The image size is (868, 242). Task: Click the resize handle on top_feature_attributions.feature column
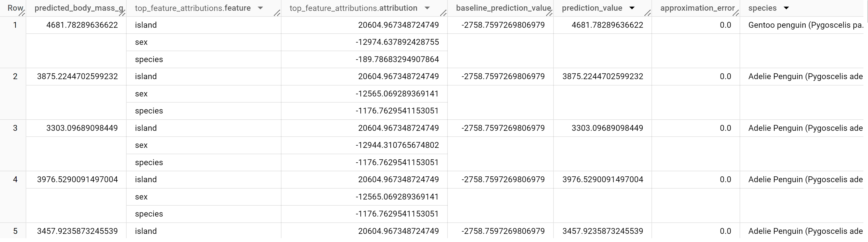point(277,13)
